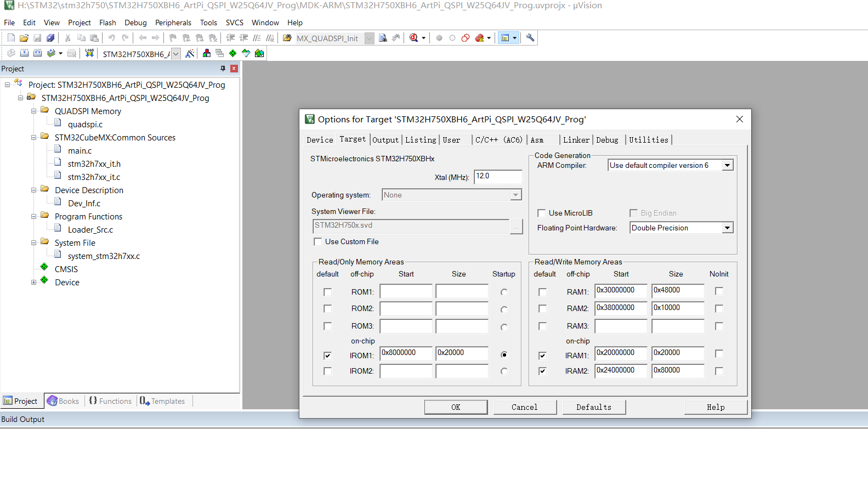Click the Options for Target magic wand icon
The height and width of the screenshot is (485, 868).
[x=190, y=53]
